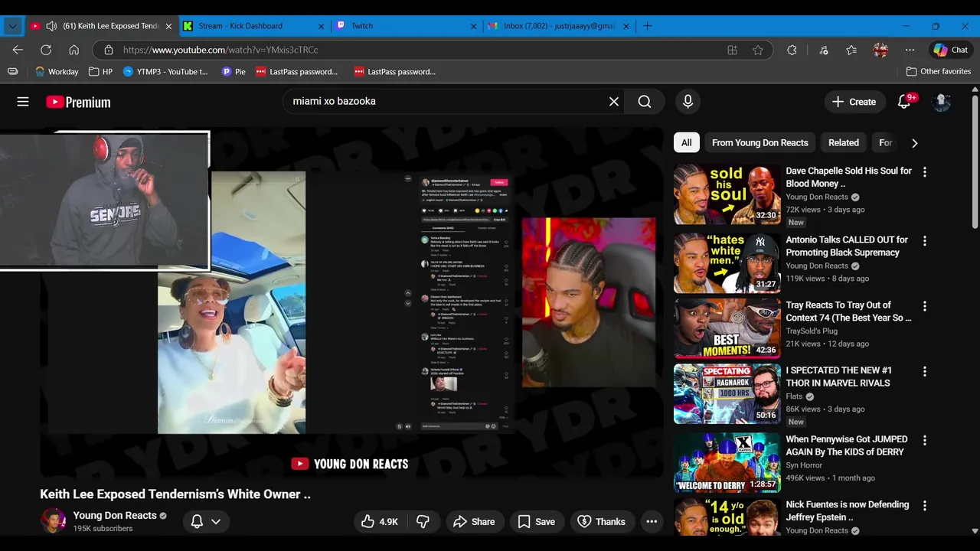Select the All filter chip
The image size is (980, 551).
coord(687,142)
